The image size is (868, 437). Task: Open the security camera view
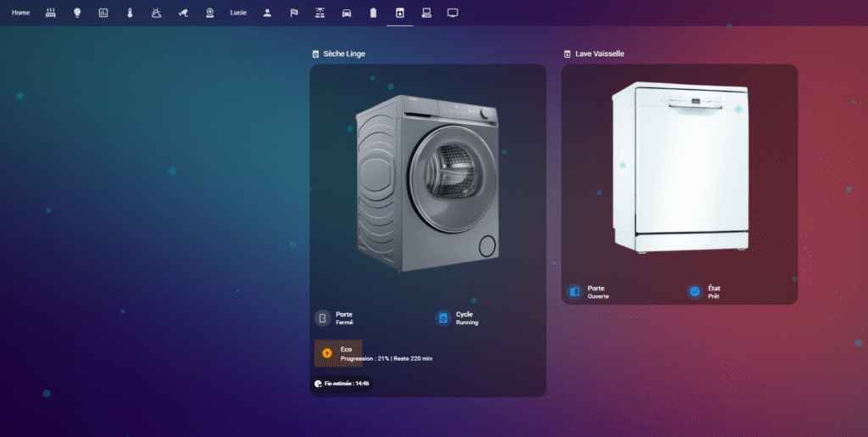point(183,13)
